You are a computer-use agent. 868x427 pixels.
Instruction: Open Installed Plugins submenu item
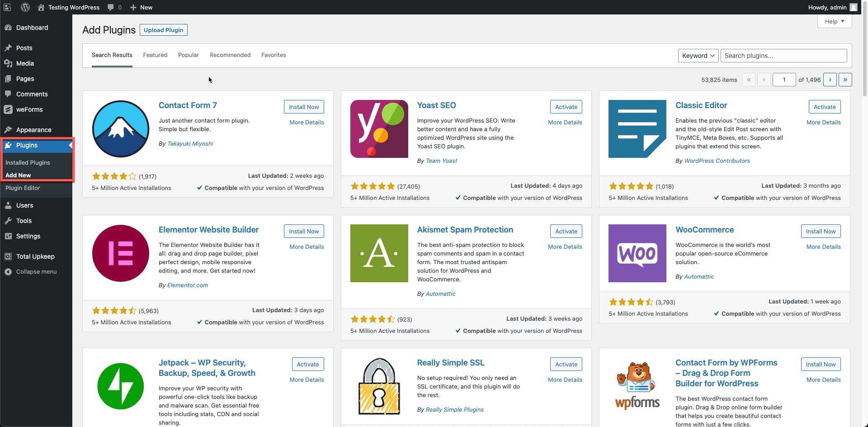(28, 162)
